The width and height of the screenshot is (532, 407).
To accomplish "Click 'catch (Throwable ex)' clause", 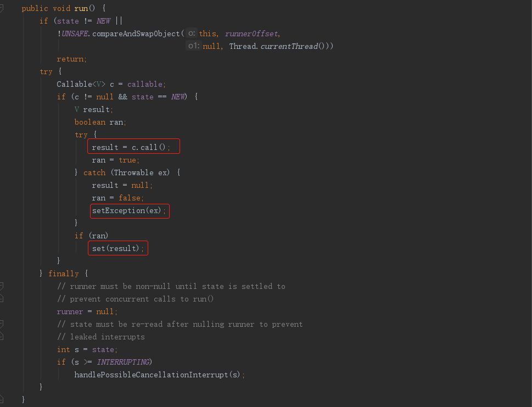I will pyautogui.click(x=126, y=173).
